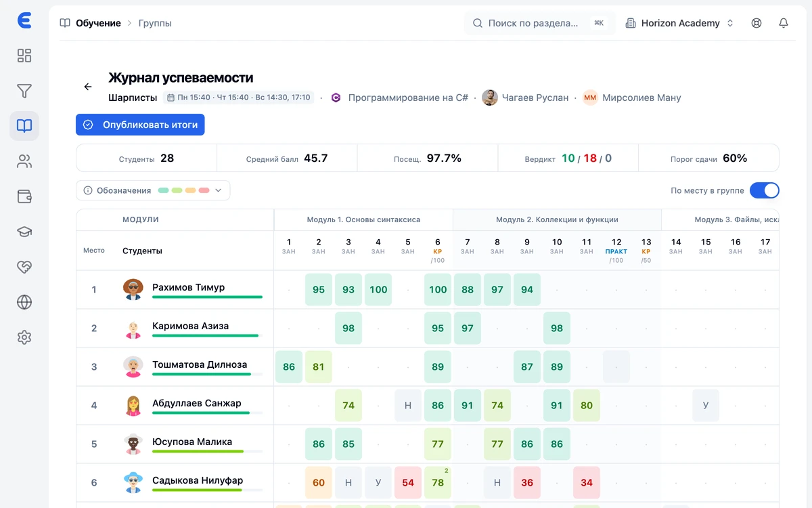The image size is (812, 508).
Task: Open the Horizon Academy organization selector
Action: coord(680,23)
